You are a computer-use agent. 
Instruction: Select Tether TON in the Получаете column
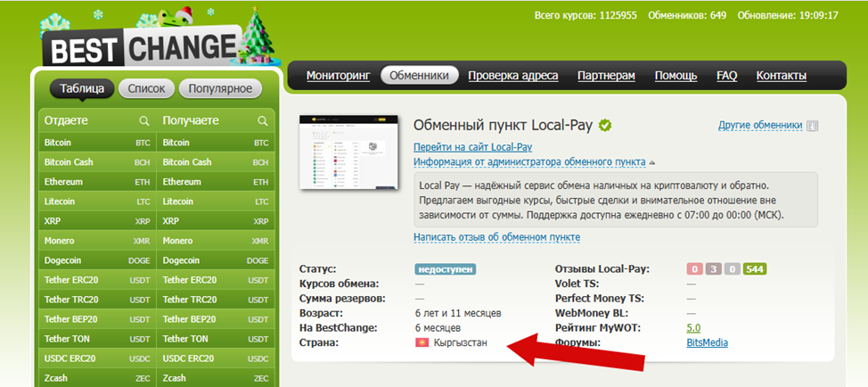tap(216, 339)
